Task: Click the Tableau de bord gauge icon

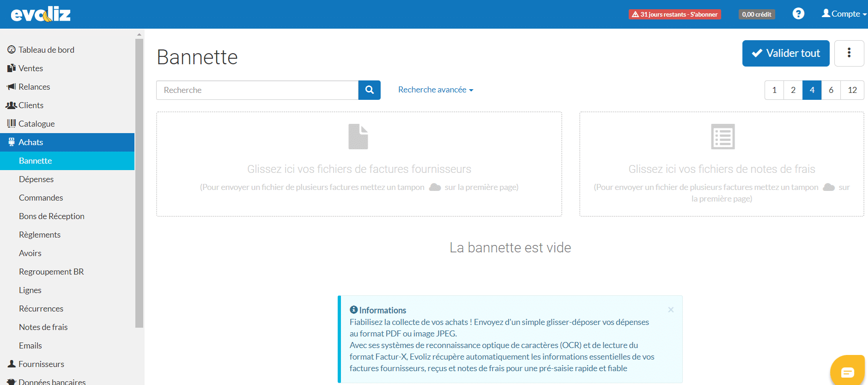Action: [x=12, y=49]
